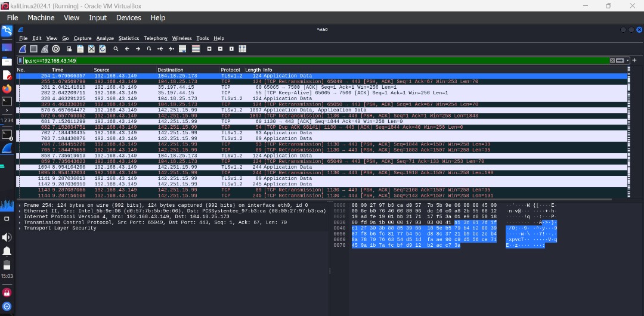Image resolution: width=644 pixels, height=316 pixels.
Task: Toggle auto-scroll during live capture
Action: (182, 48)
